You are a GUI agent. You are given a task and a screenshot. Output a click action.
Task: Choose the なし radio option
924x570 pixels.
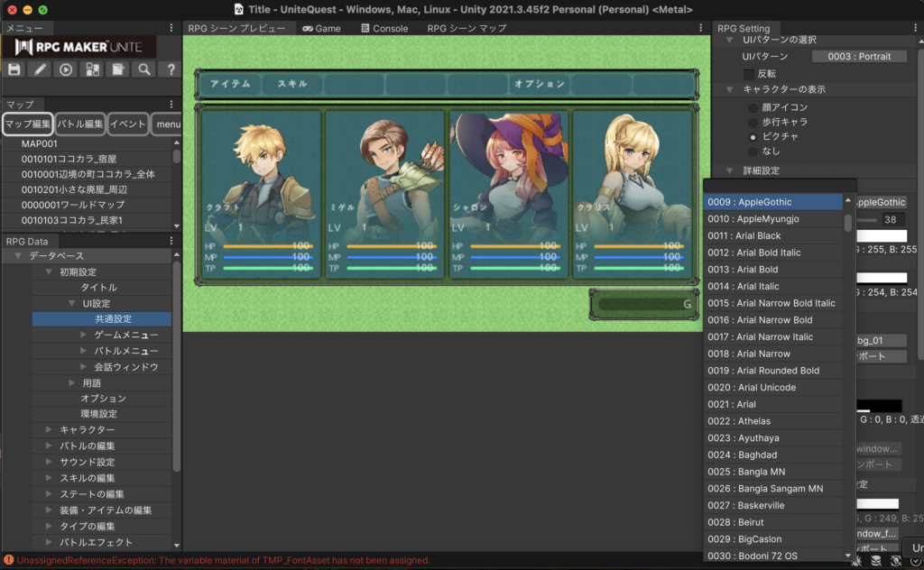(x=753, y=152)
